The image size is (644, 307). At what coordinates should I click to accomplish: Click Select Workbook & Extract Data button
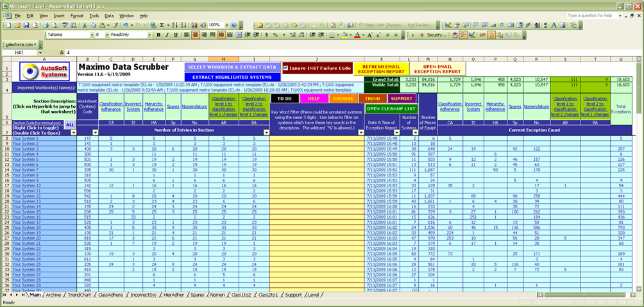[232, 67]
